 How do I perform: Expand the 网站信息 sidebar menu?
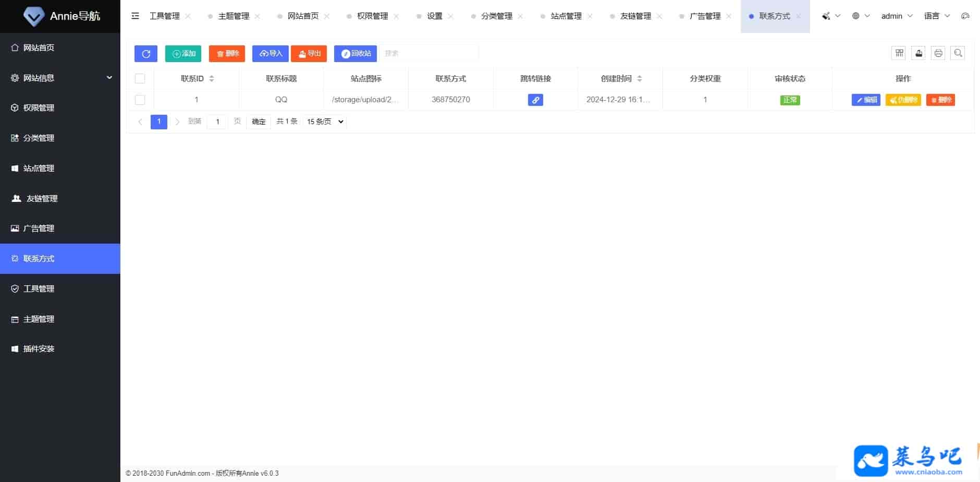pyautogui.click(x=60, y=78)
